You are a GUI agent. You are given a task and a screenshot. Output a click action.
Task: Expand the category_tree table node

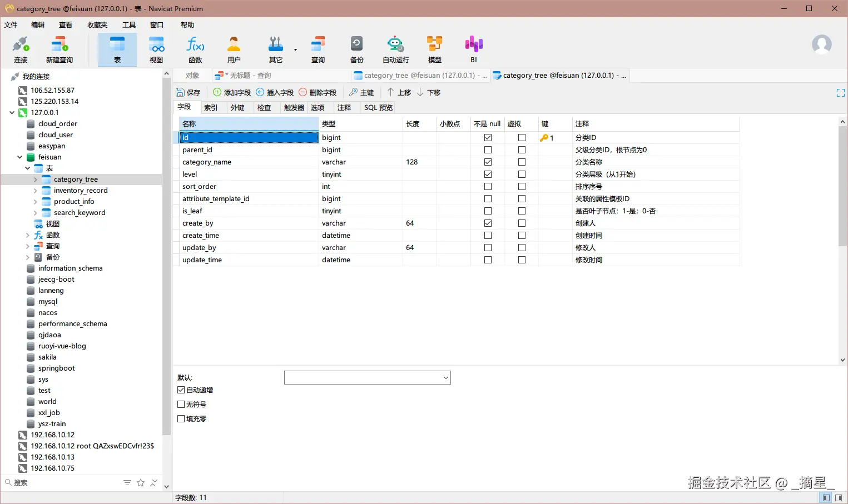(x=35, y=179)
